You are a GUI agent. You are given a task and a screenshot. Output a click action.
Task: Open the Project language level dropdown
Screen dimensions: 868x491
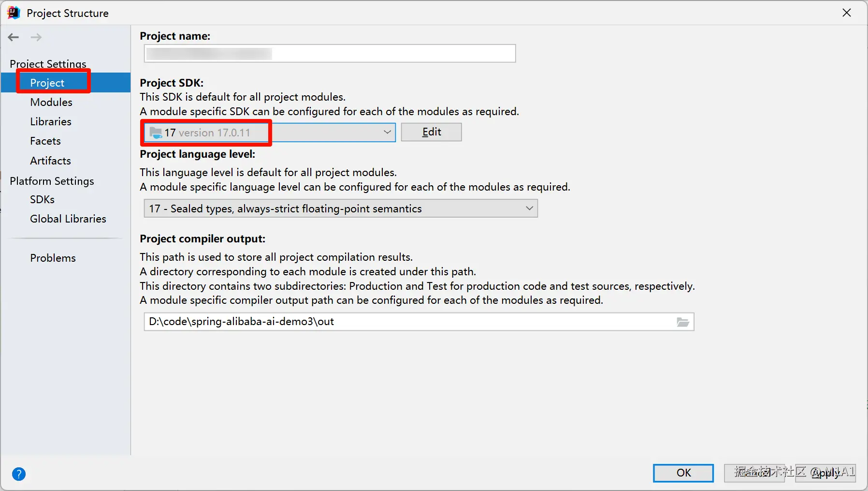(529, 208)
